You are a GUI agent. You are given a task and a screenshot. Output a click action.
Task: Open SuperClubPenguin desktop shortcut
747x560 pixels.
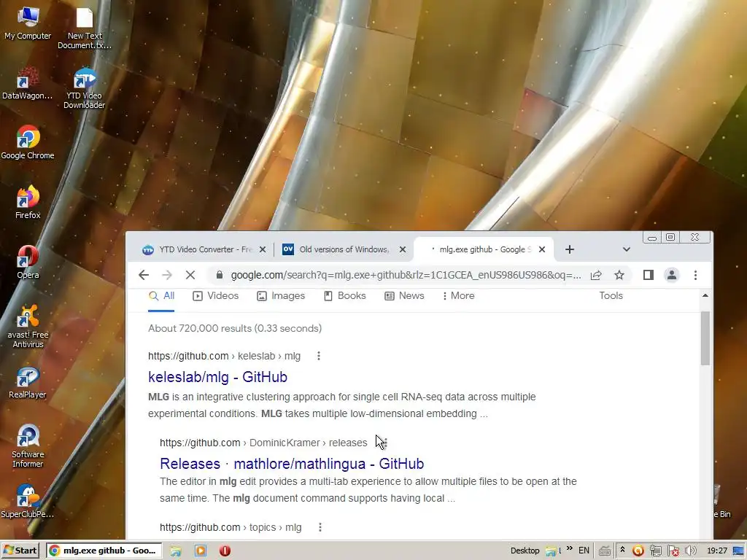(x=28, y=502)
